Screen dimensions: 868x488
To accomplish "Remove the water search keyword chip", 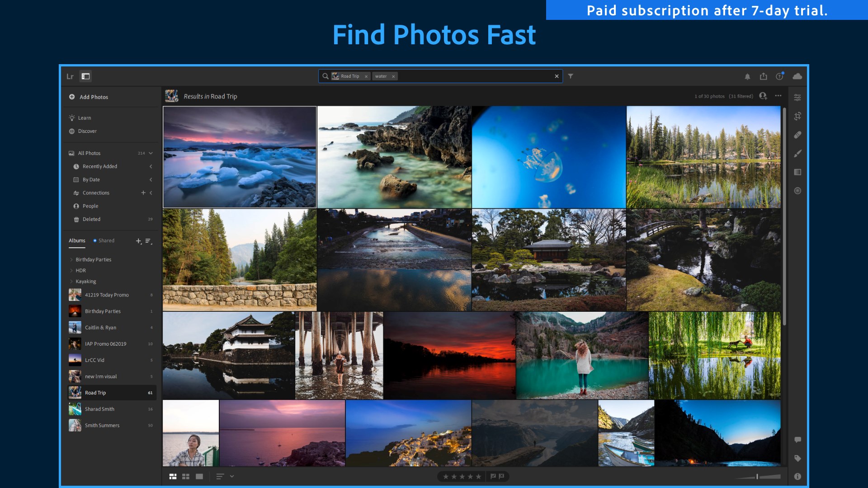I will 393,77.
